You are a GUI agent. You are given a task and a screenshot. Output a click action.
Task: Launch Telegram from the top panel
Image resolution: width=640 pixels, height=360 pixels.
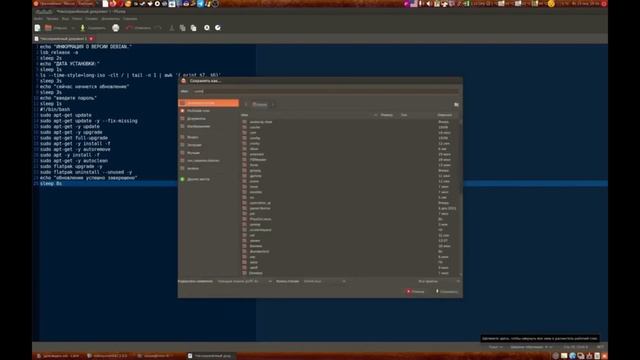point(200,4)
